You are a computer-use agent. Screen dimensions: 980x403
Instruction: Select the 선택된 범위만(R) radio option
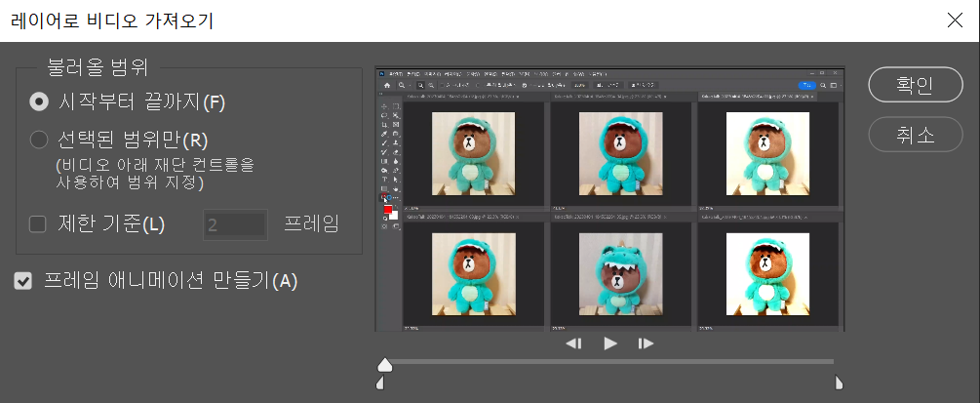click(x=39, y=141)
